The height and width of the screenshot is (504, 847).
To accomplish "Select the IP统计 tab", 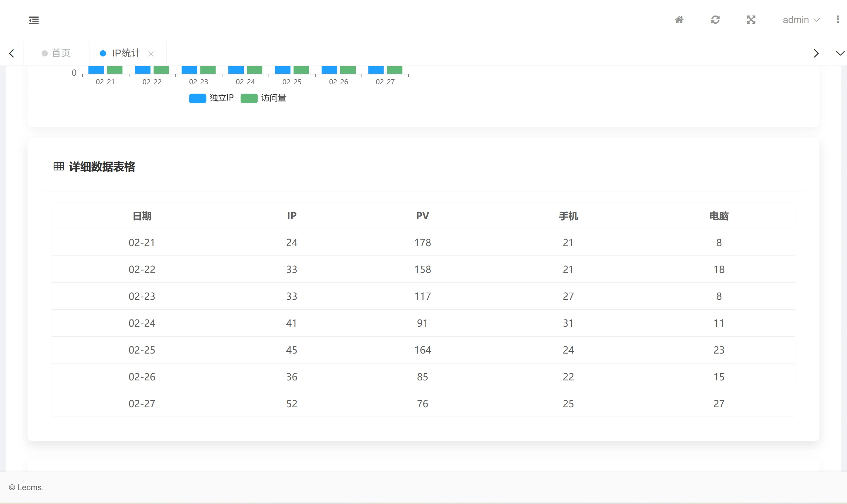I will coord(126,53).
